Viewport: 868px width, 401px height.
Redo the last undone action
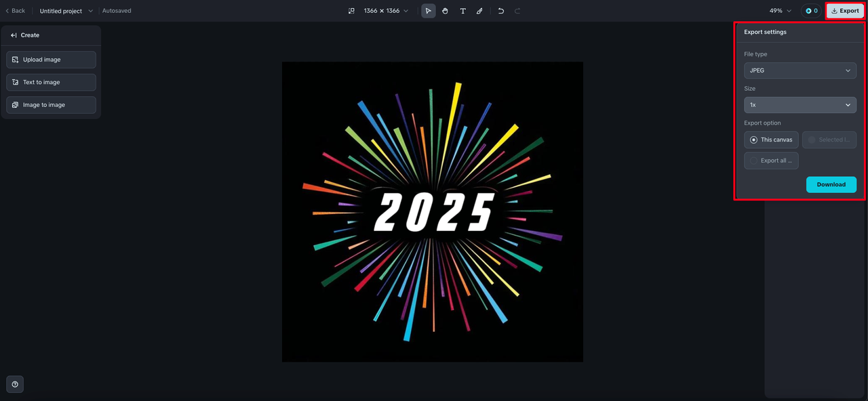517,11
